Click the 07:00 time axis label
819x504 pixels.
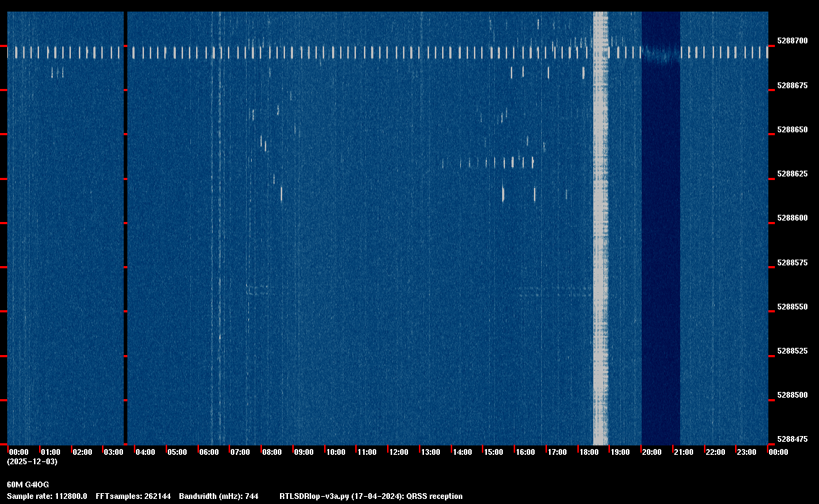(240, 452)
